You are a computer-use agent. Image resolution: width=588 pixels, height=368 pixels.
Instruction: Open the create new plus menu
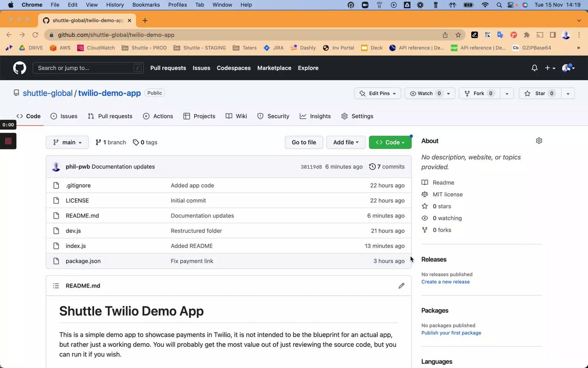[x=550, y=68]
